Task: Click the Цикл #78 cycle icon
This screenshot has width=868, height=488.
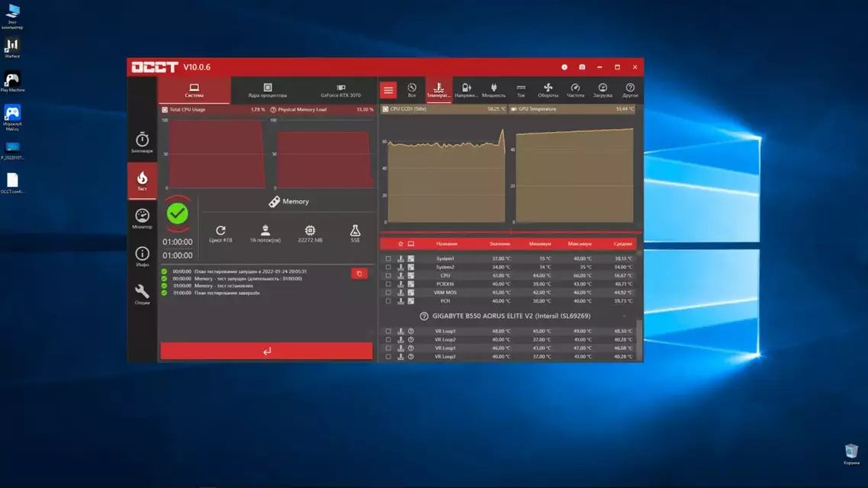Action: point(220,230)
